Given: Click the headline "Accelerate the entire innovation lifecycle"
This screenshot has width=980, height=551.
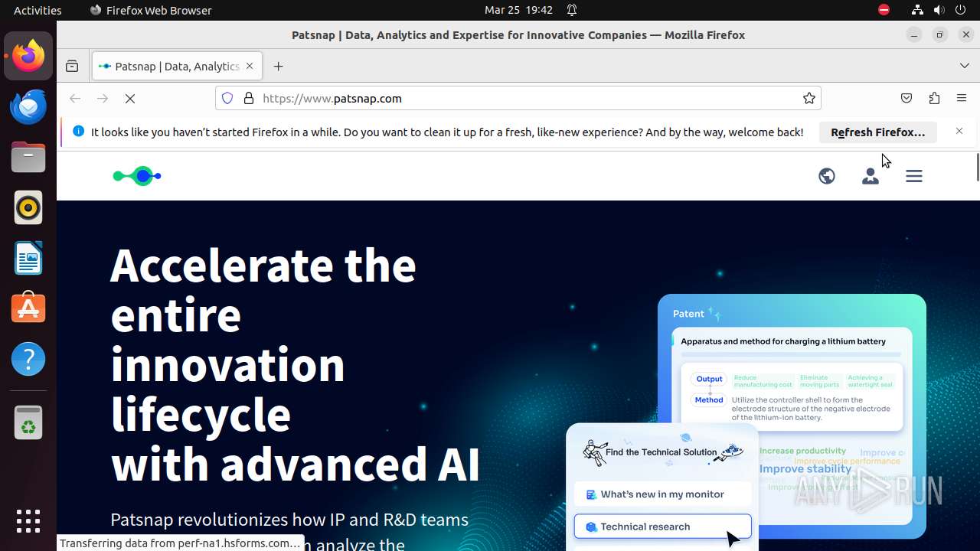Looking at the screenshot, I should pyautogui.click(x=263, y=340).
